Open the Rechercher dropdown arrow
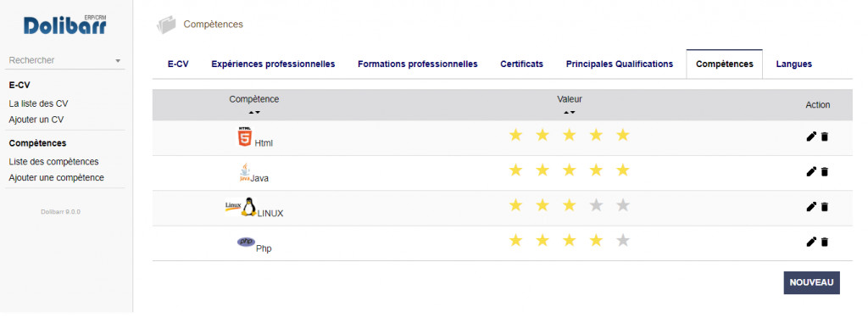 click(118, 61)
